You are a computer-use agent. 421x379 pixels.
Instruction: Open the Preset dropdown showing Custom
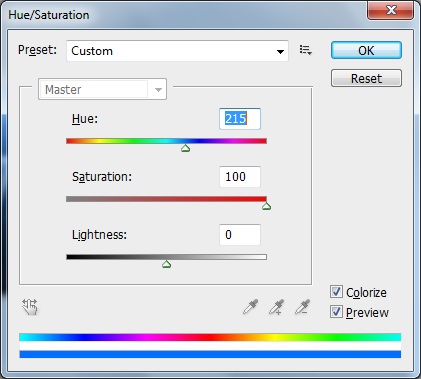[177, 51]
